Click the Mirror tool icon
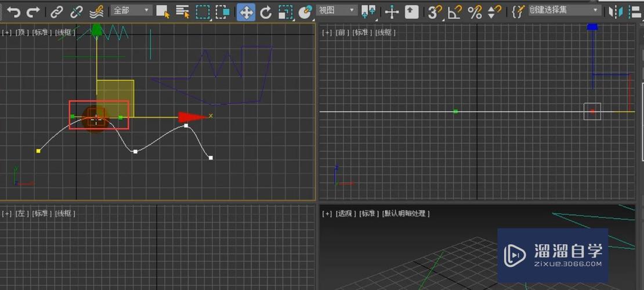Viewport: 644px width, 290px height. [615, 12]
